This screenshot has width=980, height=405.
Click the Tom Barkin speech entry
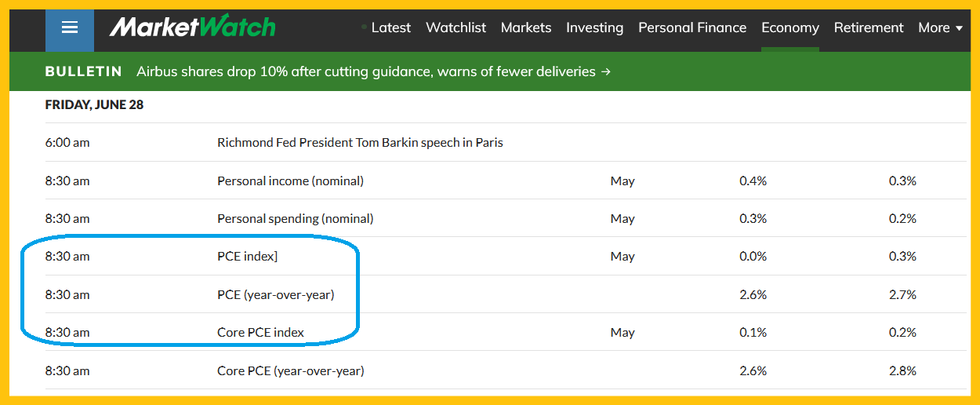pyautogui.click(x=360, y=143)
